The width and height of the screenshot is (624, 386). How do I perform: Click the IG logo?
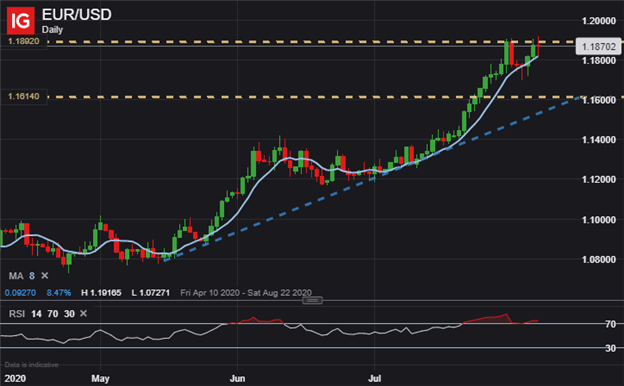(x=21, y=21)
